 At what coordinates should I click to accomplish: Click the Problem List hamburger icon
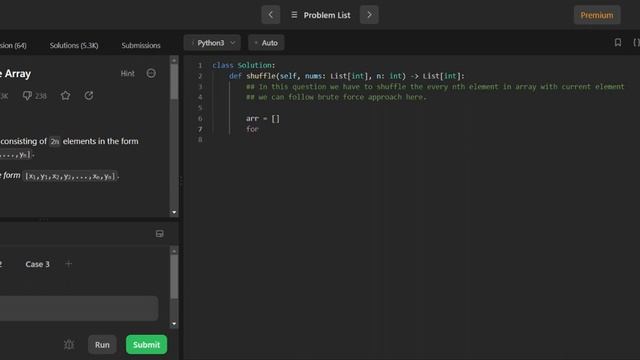(x=294, y=15)
